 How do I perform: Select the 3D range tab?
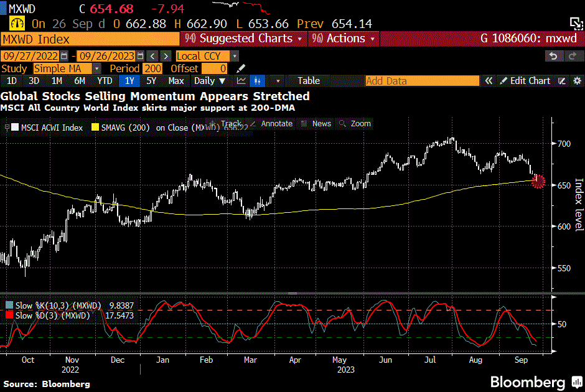(x=34, y=80)
